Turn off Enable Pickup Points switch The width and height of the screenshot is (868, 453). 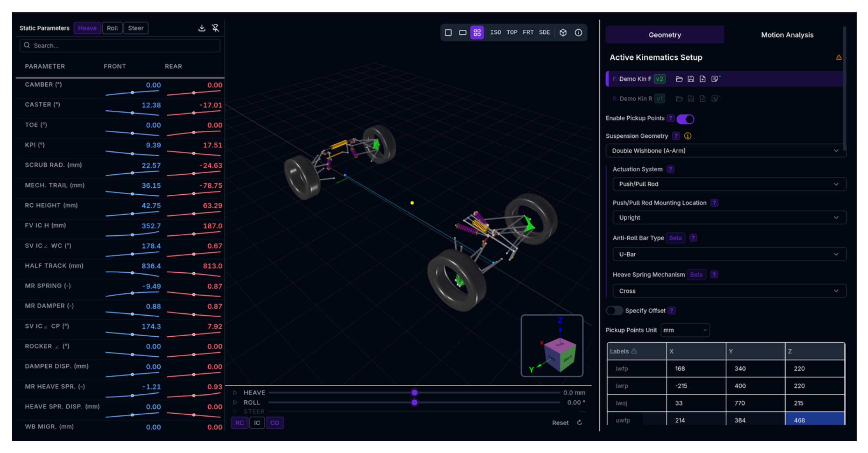point(685,119)
